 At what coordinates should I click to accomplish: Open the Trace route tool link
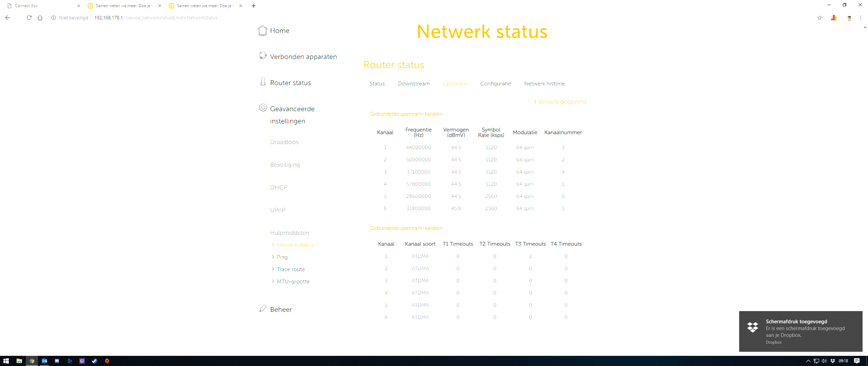pyautogui.click(x=291, y=269)
